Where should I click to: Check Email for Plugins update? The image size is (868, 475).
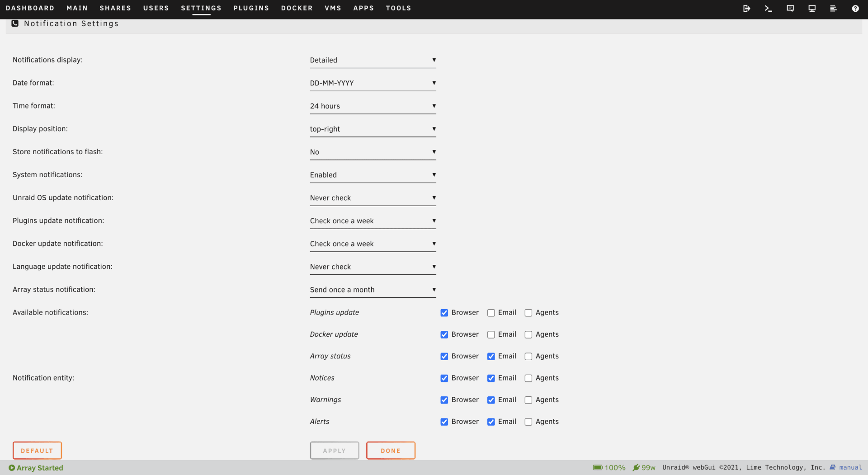[491, 313]
